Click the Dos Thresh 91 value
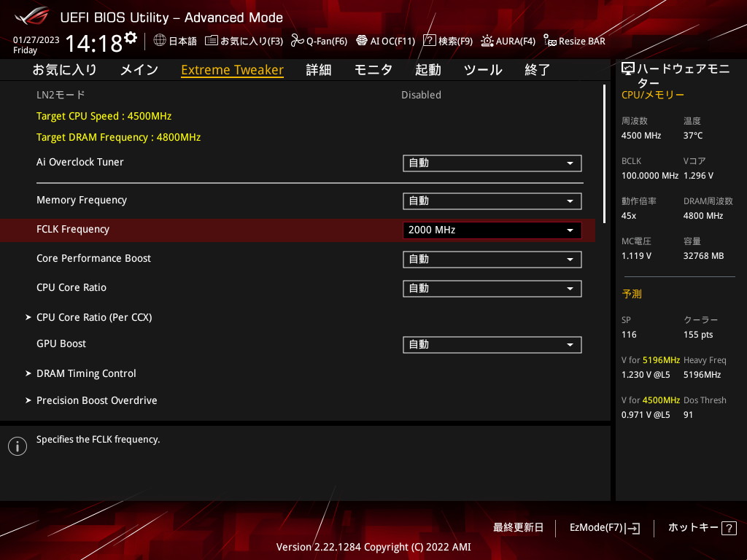 tap(689, 415)
